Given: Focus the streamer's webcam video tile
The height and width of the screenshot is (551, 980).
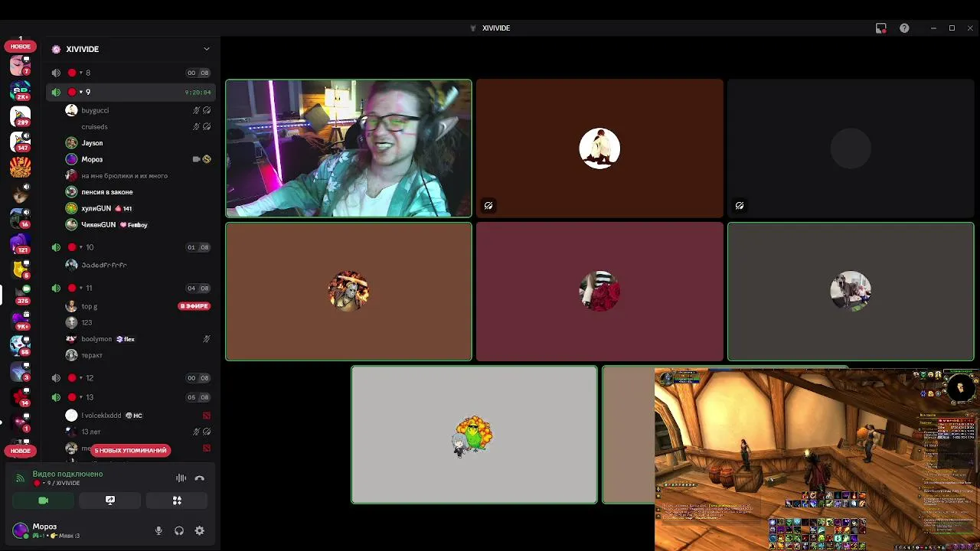Looking at the screenshot, I should tap(348, 148).
